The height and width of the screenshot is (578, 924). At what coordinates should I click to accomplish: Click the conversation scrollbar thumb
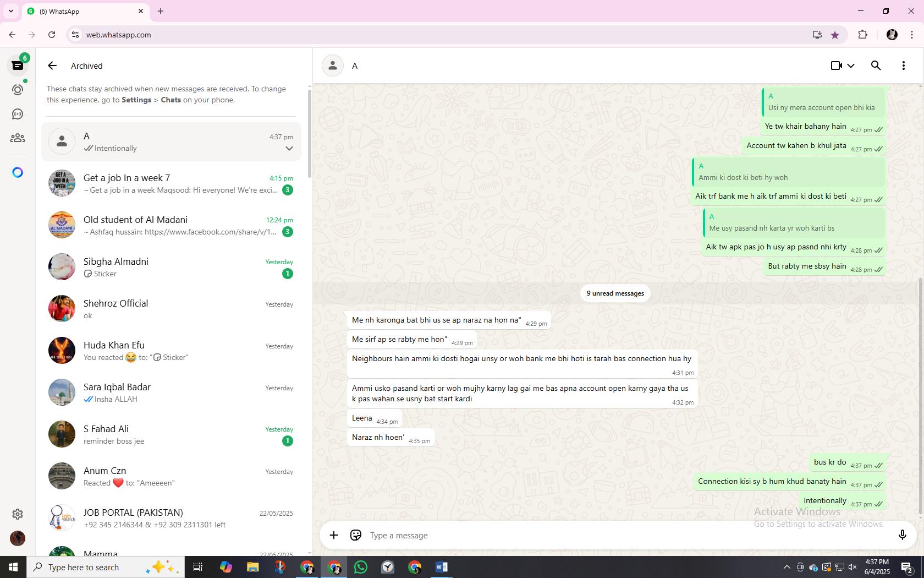click(921, 396)
